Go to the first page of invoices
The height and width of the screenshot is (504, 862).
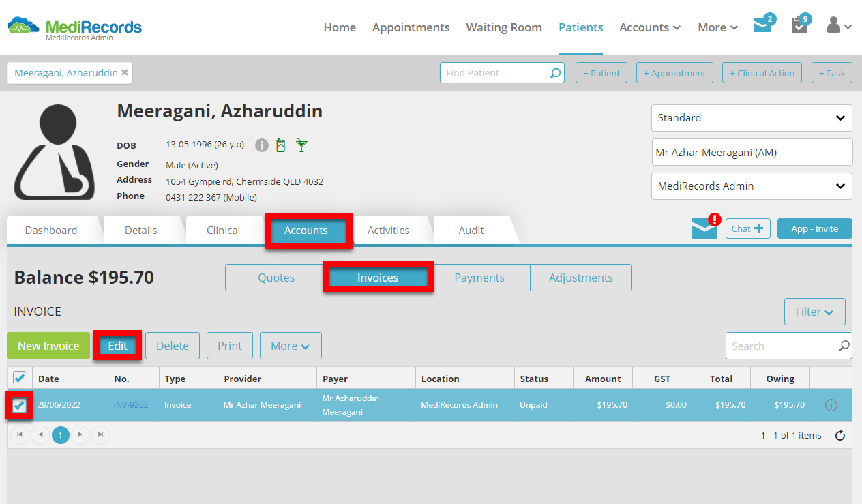(x=20, y=435)
